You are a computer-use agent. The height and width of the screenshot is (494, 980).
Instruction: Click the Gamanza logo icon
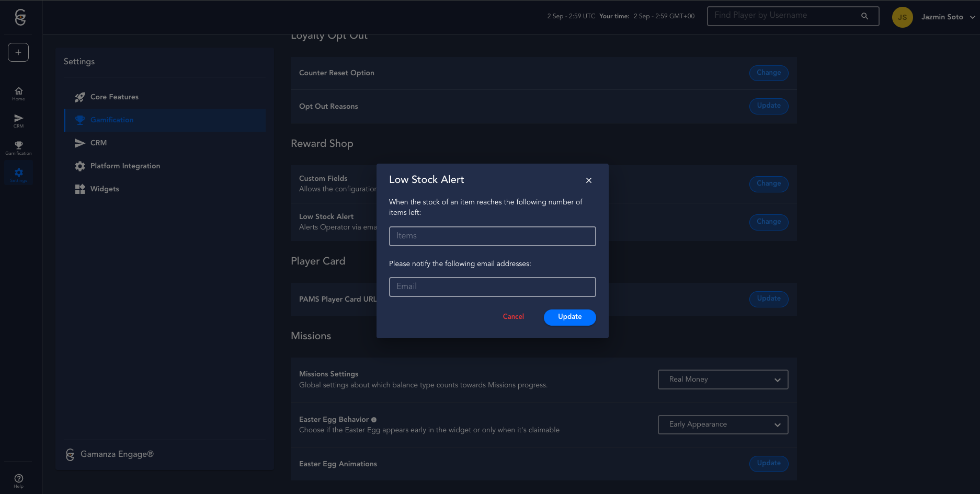tap(20, 17)
